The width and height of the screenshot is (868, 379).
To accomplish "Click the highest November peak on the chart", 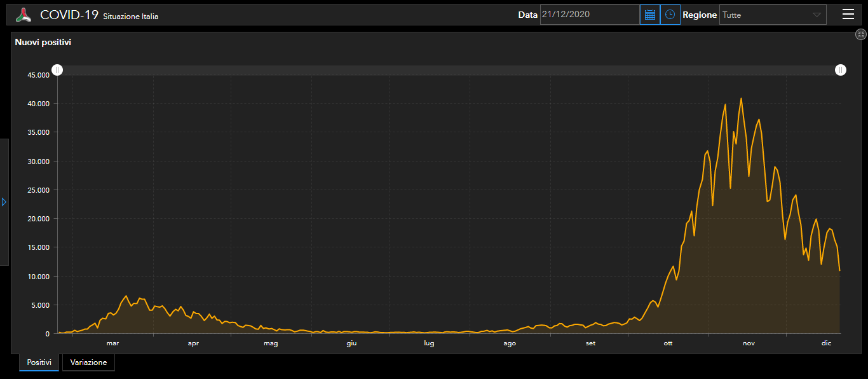I will 741,99.
